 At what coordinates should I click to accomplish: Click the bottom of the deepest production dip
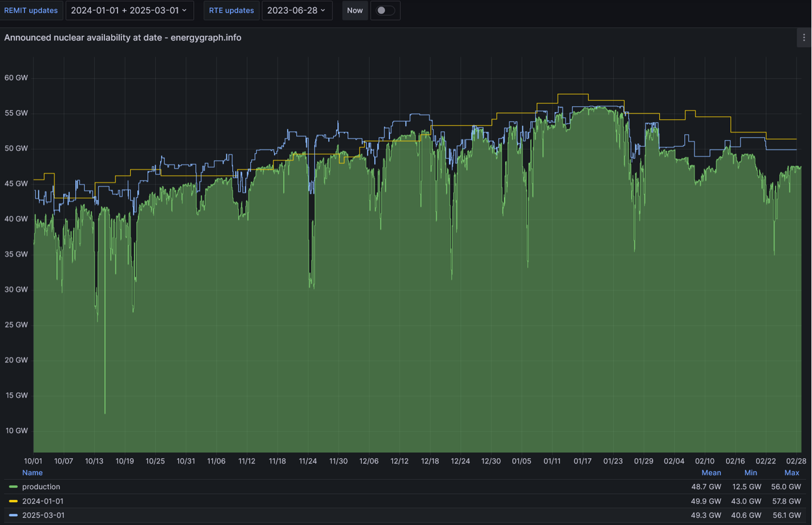pyautogui.click(x=105, y=412)
